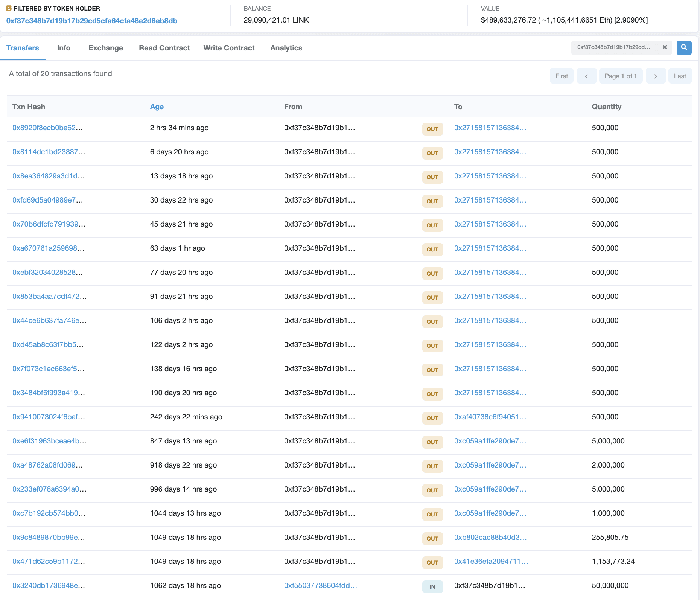Open recipient address 0xaf40738c6f94051
The height and width of the screenshot is (600, 700).
[x=490, y=417]
